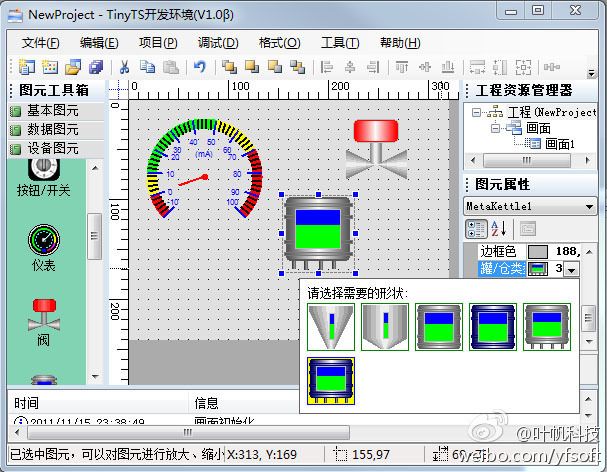
Task: Switch properties to categorized view
Action: [x=476, y=229]
